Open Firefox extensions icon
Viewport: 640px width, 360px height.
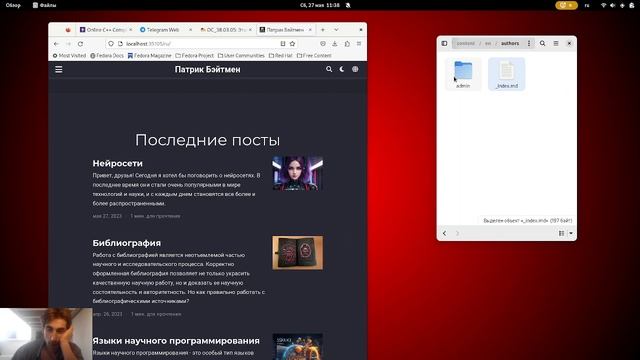pos(347,44)
